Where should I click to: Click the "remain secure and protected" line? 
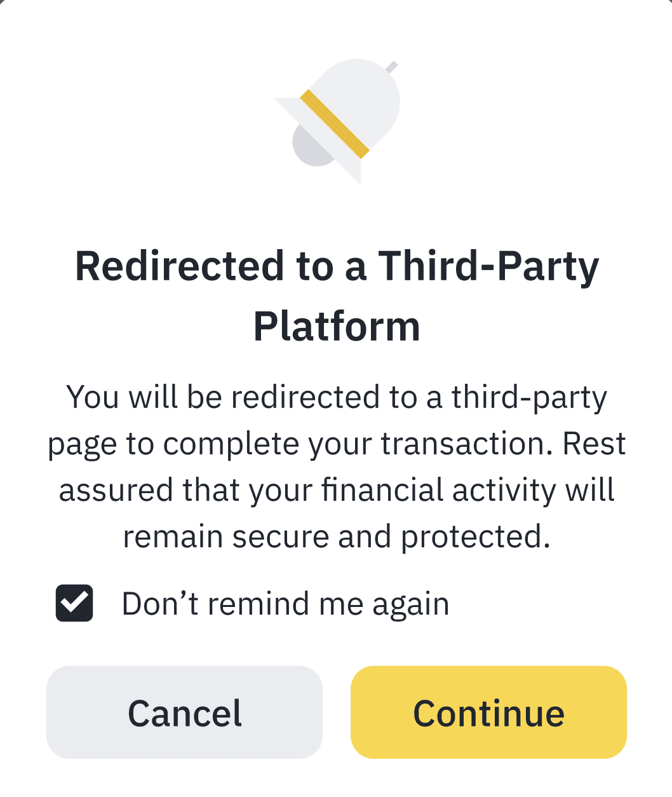pyautogui.click(x=337, y=536)
